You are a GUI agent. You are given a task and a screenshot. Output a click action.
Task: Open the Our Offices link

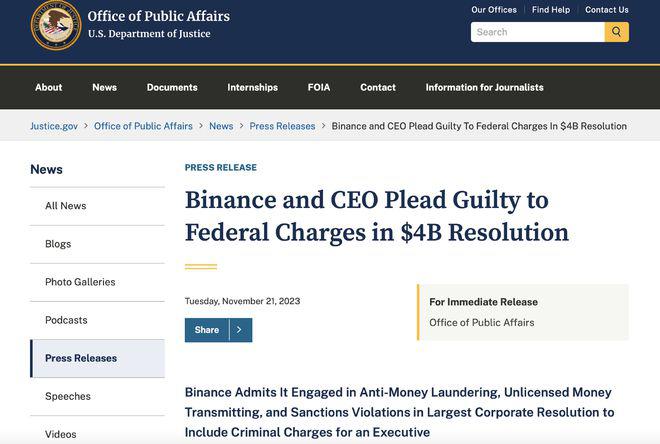pyautogui.click(x=494, y=10)
